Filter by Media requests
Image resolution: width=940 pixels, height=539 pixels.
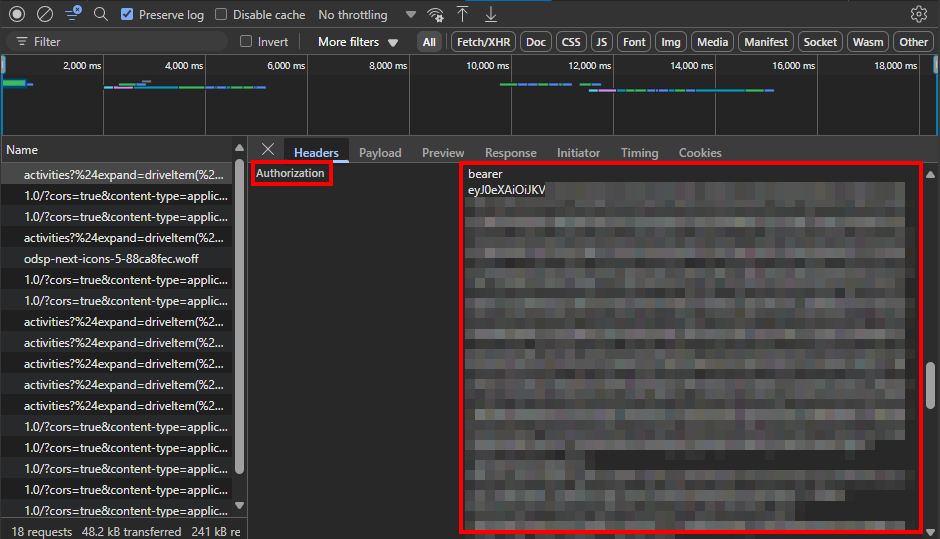[712, 42]
